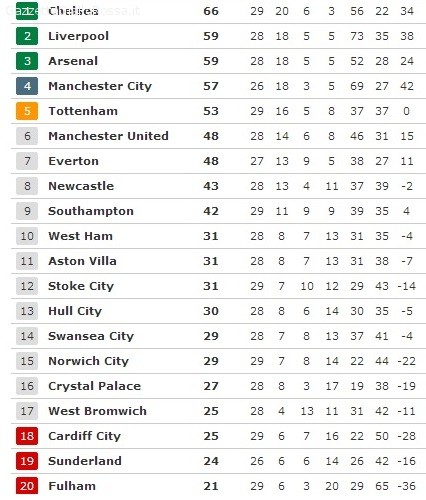Open Manchester United team entry
This screenshot has width=426, height=500.
(x=108, y=136)
